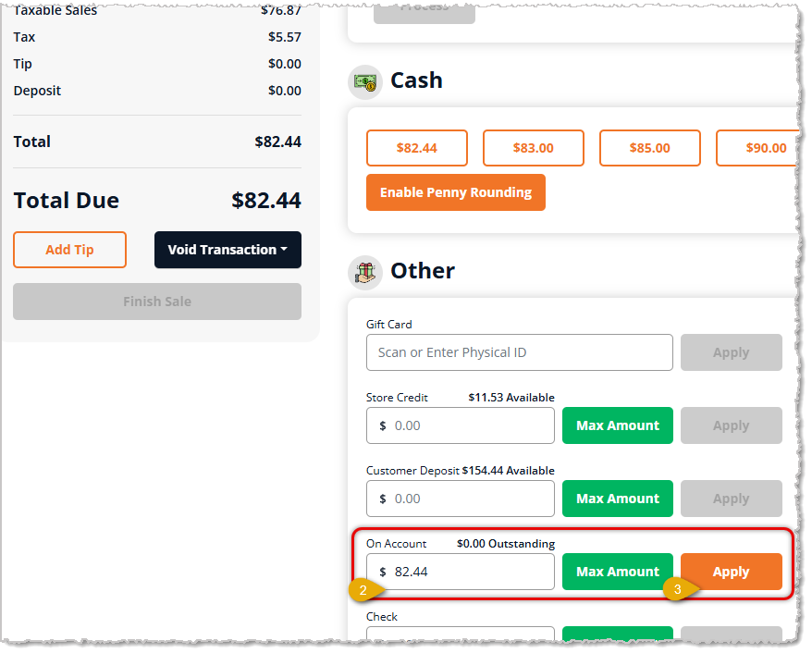This screenshot has height=653, width=812.
Task: Click Enable Penny Rounding button
Action: point(456,192)
